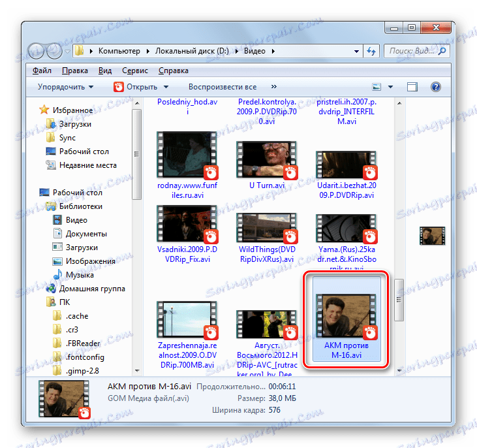Image resolution: width=477 pixels, height=448 pixels.
Task: Open the Видео library
Action: coord(70,220)
